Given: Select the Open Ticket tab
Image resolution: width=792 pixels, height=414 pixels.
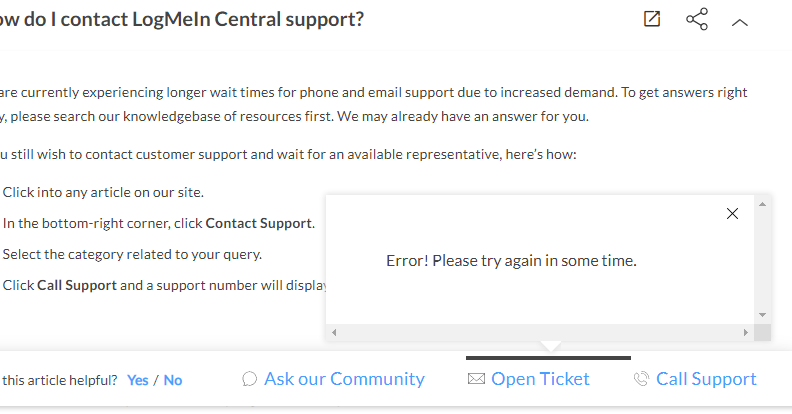Looking at the screenshot, I should pos(540,379).
